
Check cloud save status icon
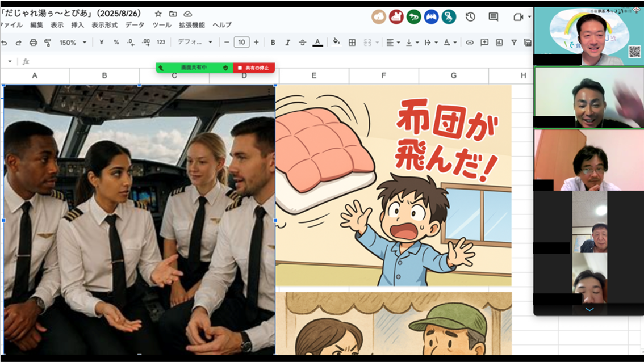(188, 14)
